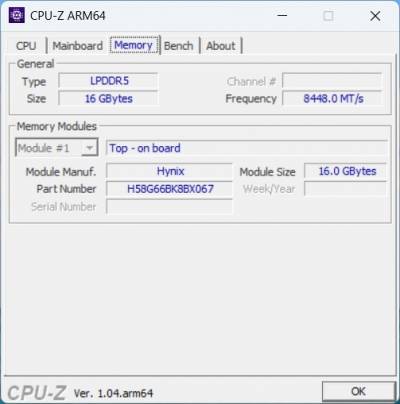Go to the Bench tab
400x404 pixels.
coord(179,46)
